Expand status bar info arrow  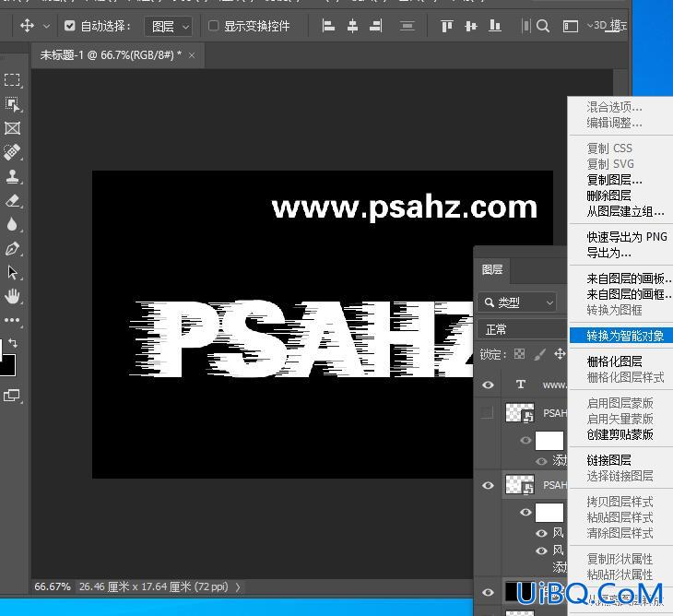[x=238, y=586]
